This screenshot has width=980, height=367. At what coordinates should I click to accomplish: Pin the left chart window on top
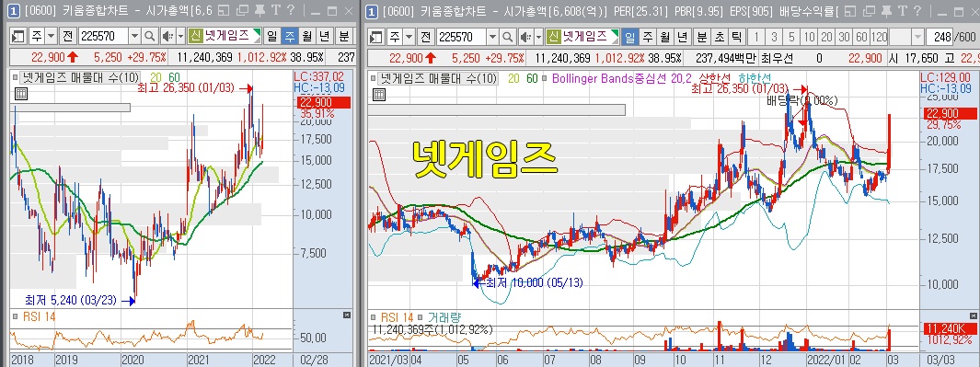click(260, 11)
